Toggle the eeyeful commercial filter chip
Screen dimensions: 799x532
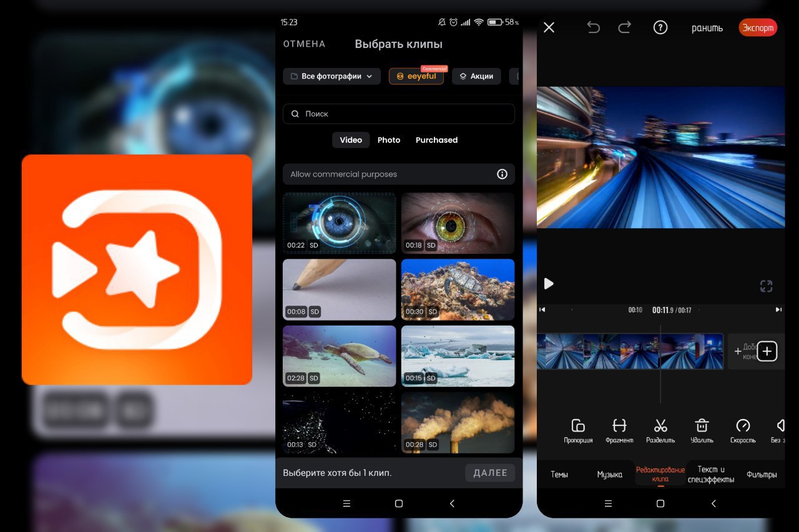tap(416, 75)
